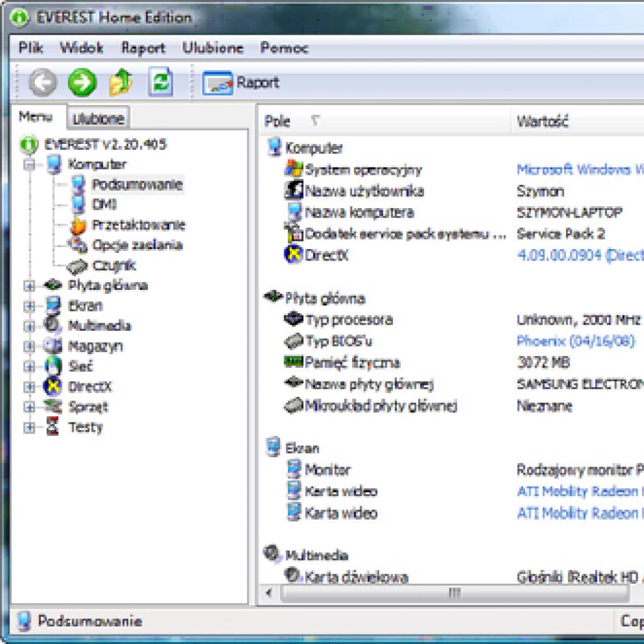The image size is (644, 644).
Task: Click the Sprzęt hardware icon in tree
Action: (53, 406)
